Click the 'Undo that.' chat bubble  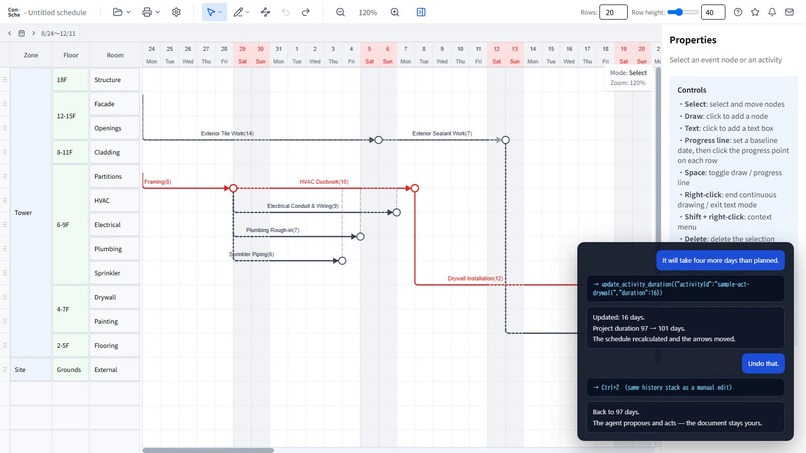click(x=763, y=364)
